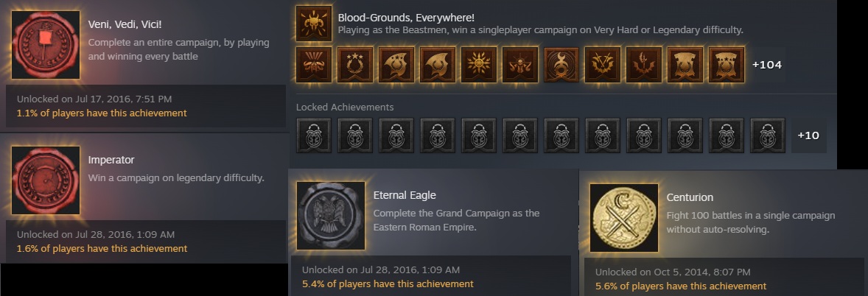Click the crossed weapons unlocked achievement icon

pos(602,65)
